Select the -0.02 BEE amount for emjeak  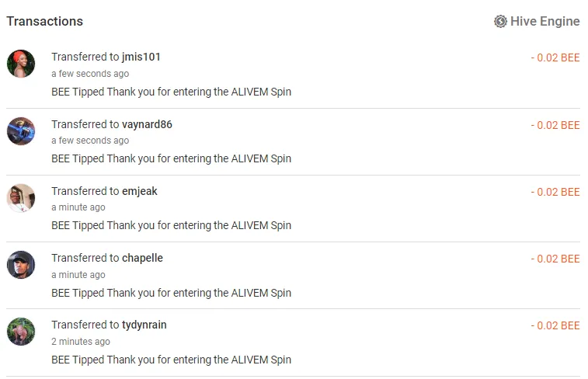[x=555, y=192]
